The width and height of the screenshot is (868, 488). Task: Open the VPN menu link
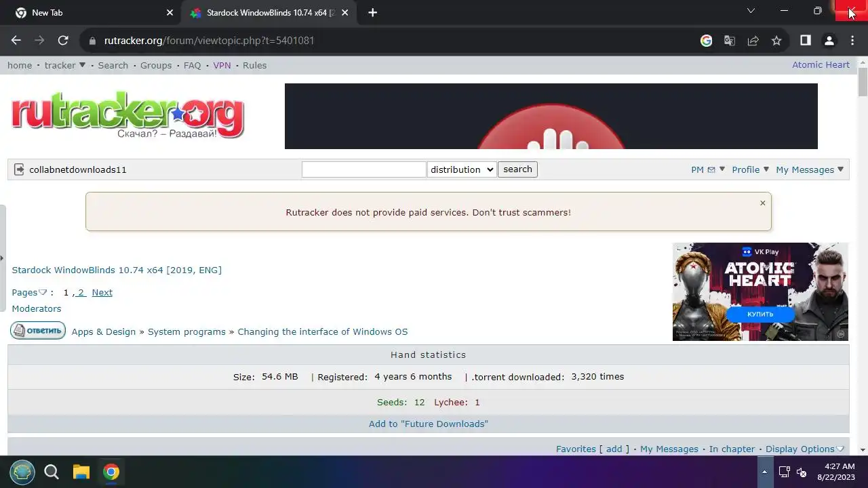coord(222,65)
